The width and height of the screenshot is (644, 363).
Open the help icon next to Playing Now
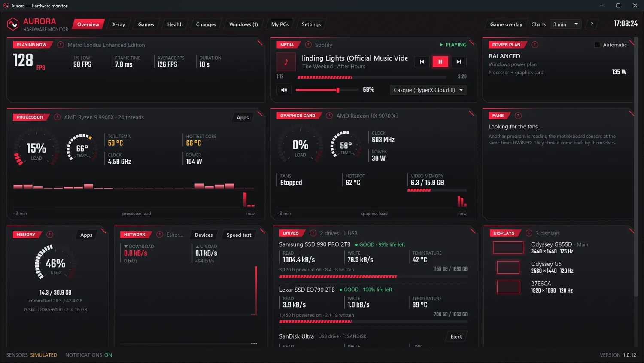pos(61,45)
